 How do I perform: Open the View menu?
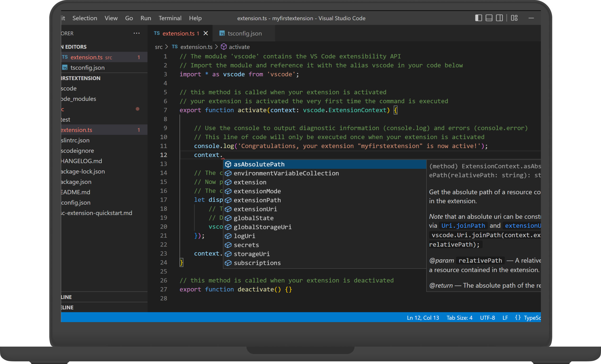coord(111,18)
